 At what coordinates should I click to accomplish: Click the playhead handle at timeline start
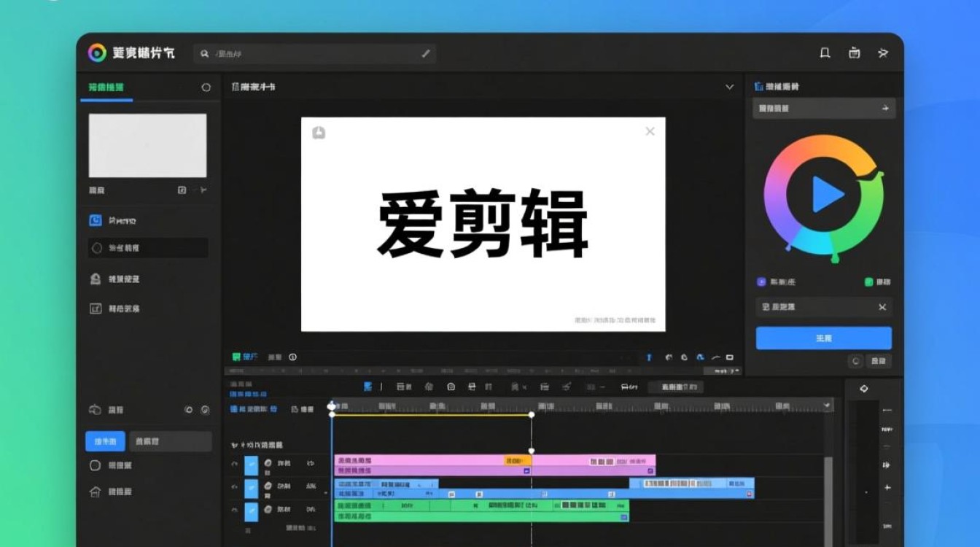[332, 406]
